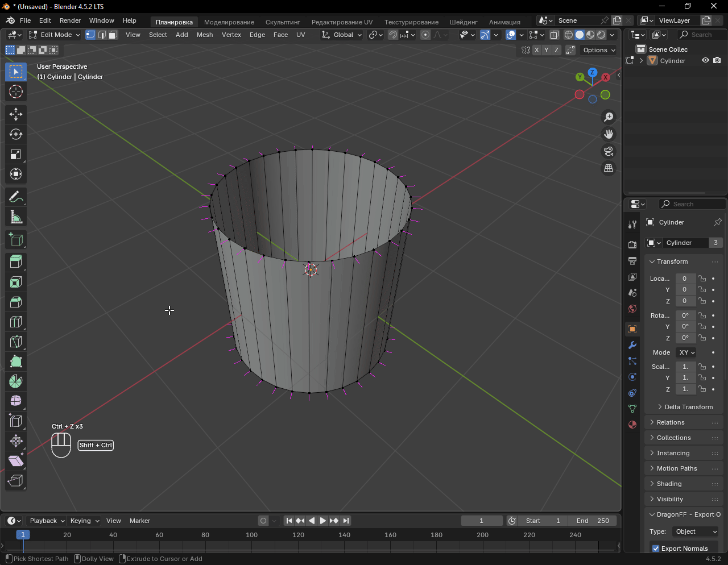Open the Modifiers wrench properties tab

click(x=632, y=345)
